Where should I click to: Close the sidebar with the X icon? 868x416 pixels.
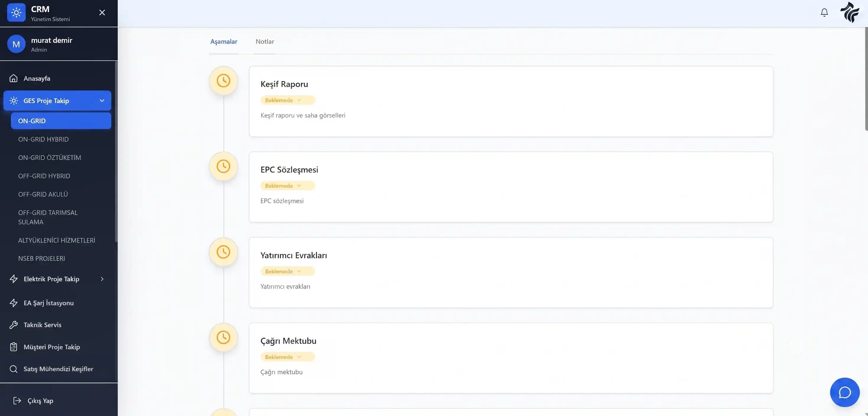pyautogui.click(x=102, y=12)
